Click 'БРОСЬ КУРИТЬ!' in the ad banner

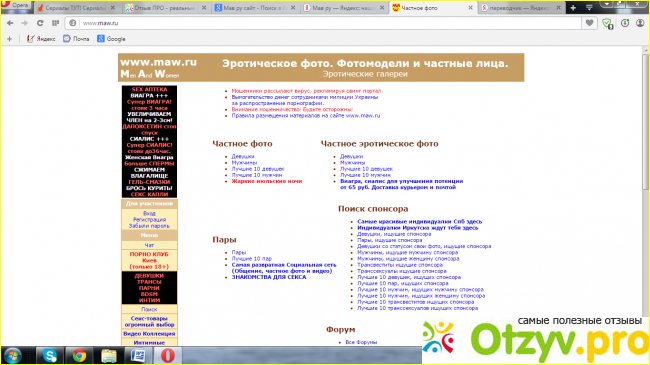pos(149,188)
